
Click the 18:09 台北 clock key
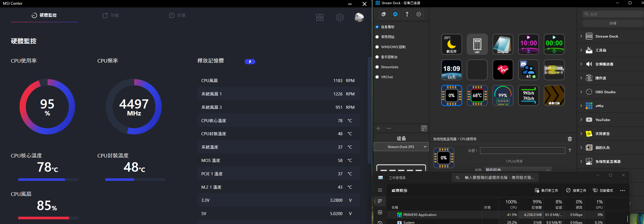tap(451, 70)
